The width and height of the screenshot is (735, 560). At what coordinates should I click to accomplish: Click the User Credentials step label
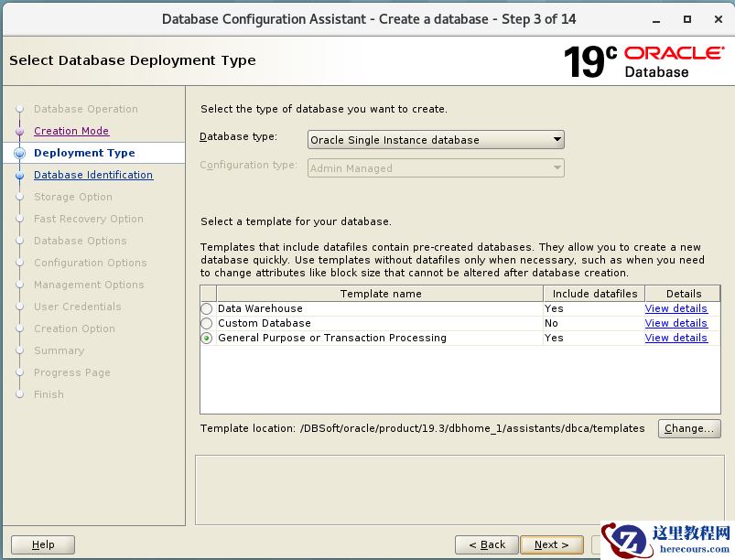77,307
